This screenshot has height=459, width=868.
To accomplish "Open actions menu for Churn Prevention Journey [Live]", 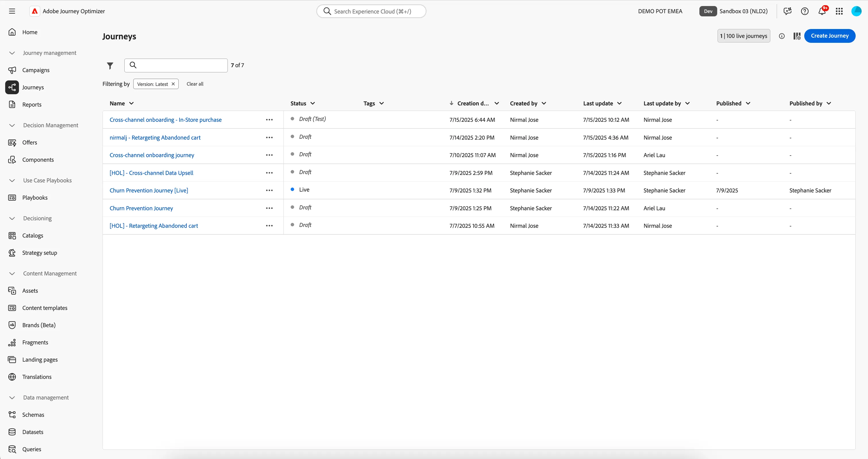I will 269,190.
